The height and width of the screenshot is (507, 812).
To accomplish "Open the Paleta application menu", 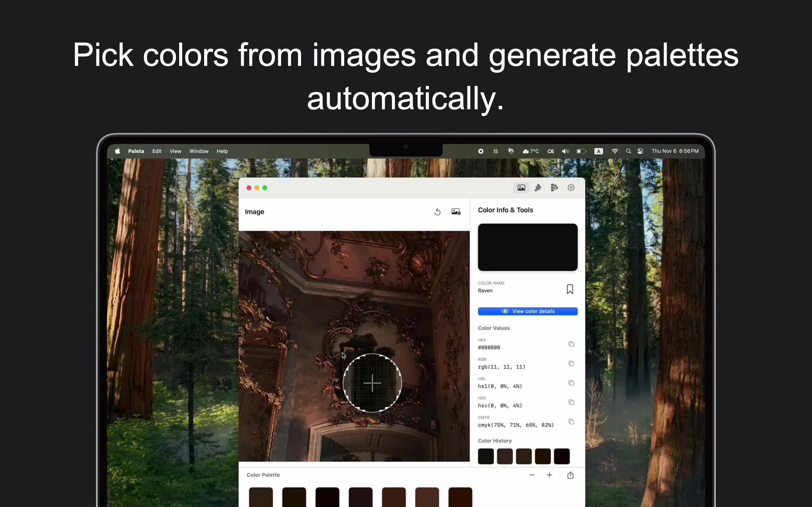I will (136, 151).
